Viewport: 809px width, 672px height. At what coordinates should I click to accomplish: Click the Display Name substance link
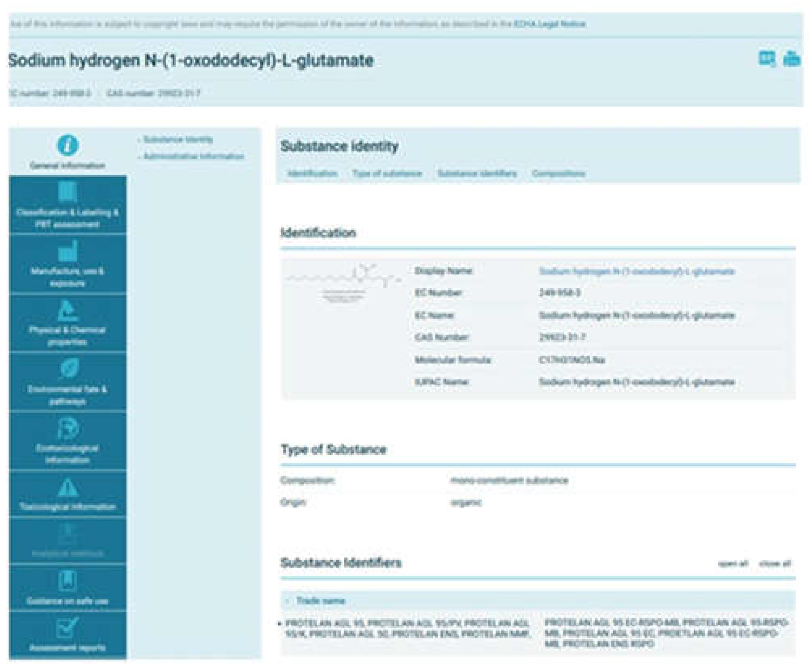click(x=636, y=271)
